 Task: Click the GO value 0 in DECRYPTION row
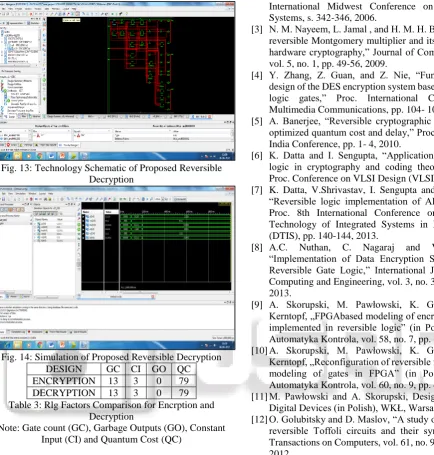[159, 393]
